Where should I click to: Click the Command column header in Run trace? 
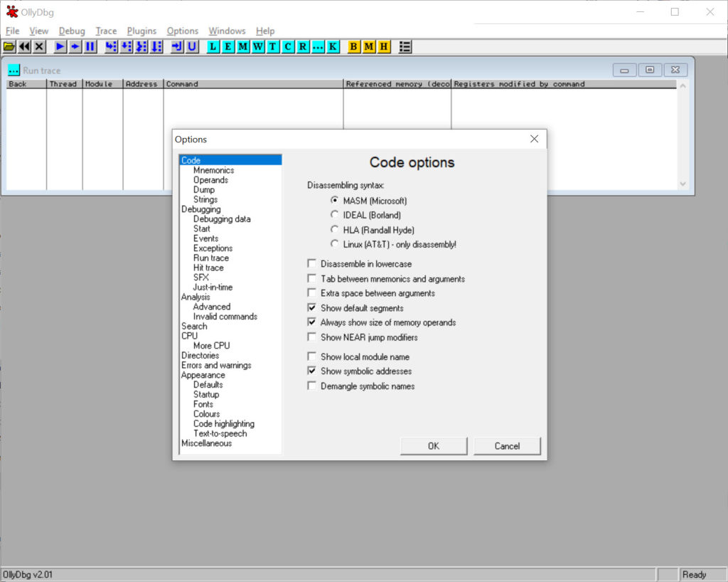coord(253,84)
